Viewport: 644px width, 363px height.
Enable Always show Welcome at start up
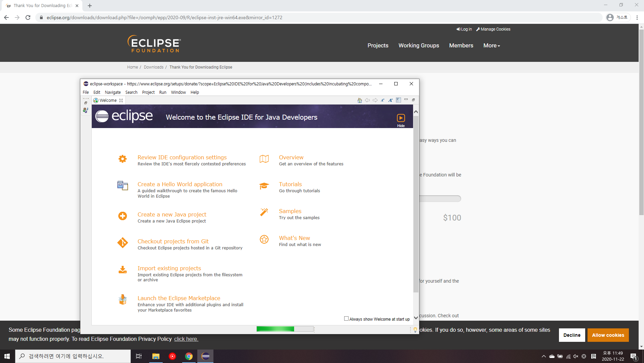[346, 319]
